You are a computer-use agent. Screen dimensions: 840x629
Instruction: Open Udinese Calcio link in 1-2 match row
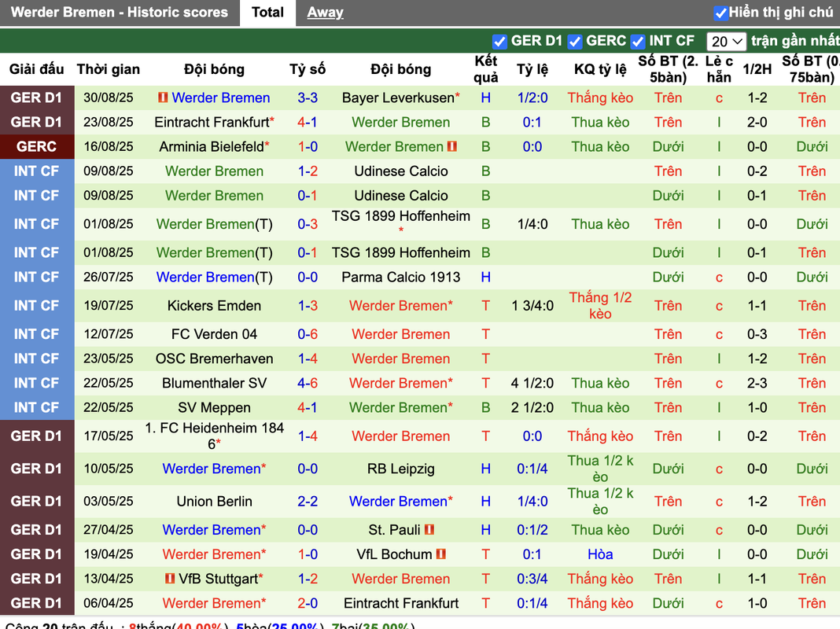(400, 171)
